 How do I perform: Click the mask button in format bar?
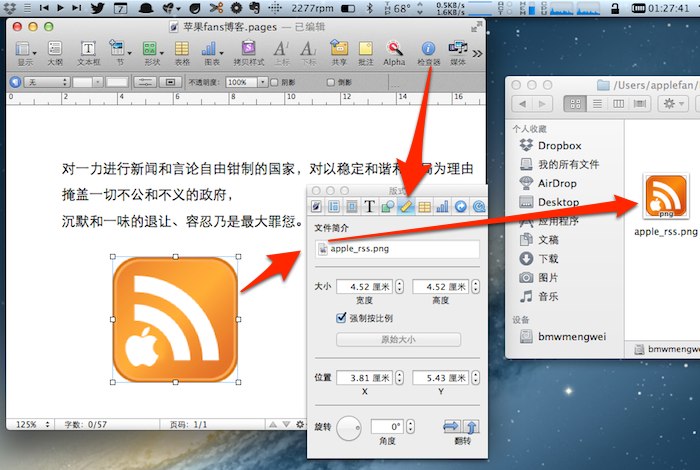[x=170, y=82]
